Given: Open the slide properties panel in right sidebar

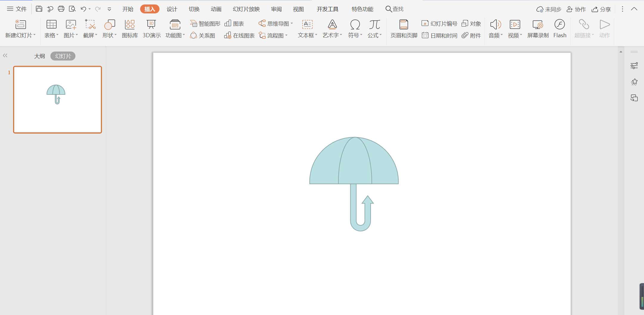Looking at the screenshot, I should pyautogui.click(x=634, y=65).
